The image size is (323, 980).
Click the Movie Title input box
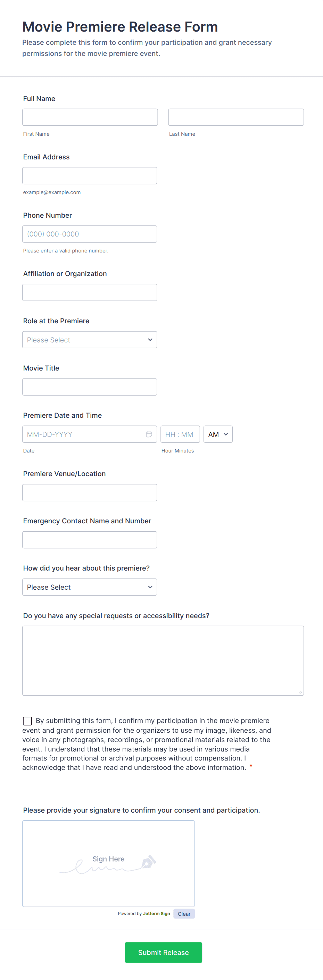pyautogui.click(x=89, y=387)
